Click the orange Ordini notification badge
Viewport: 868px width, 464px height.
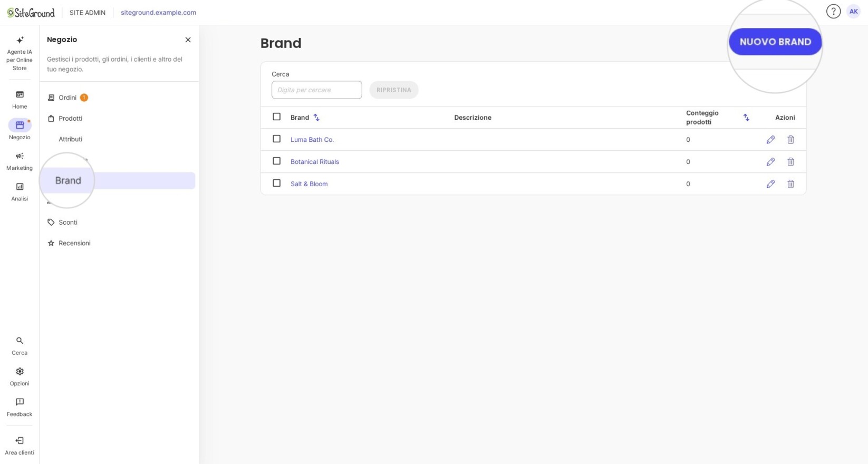click(x=84, y=98)
